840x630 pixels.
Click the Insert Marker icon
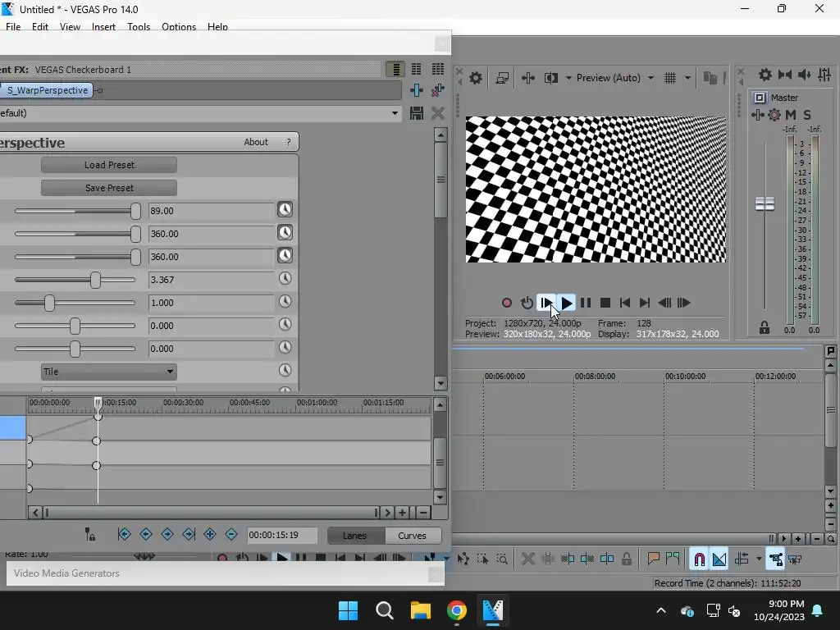tap(653, 559)
